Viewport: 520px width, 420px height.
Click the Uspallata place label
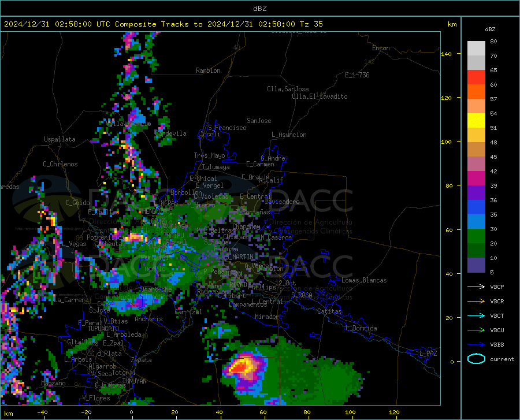[x=60, y=139]
